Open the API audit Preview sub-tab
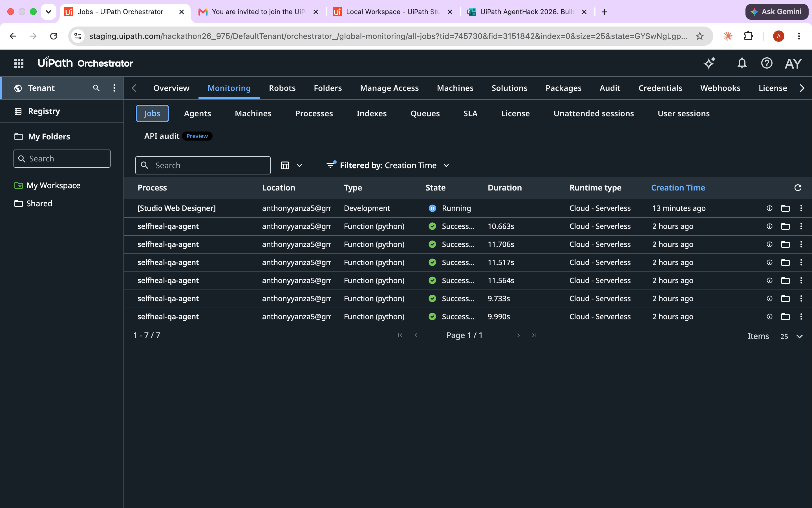Screen dimensions: 812x508 click(x=178, y=136)
